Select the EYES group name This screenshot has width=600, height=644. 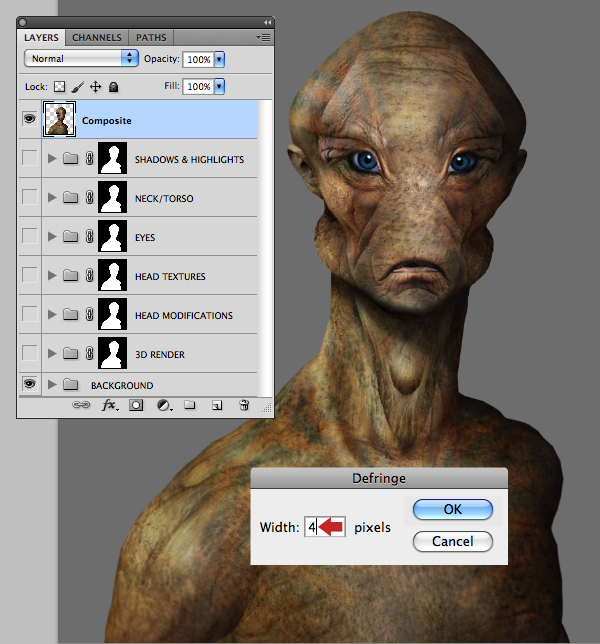pyautogui.click(x=145, y=237)
